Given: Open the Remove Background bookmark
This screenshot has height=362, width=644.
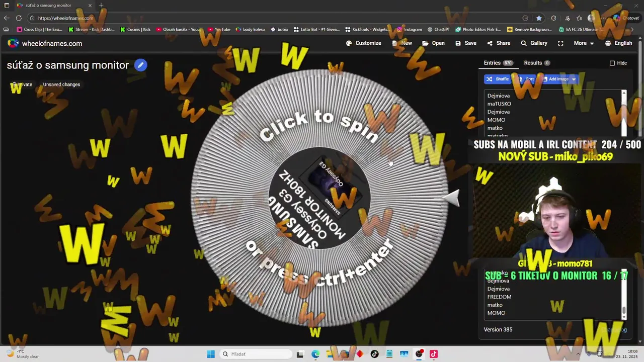Looking at the screenshot, I should 530,30.
